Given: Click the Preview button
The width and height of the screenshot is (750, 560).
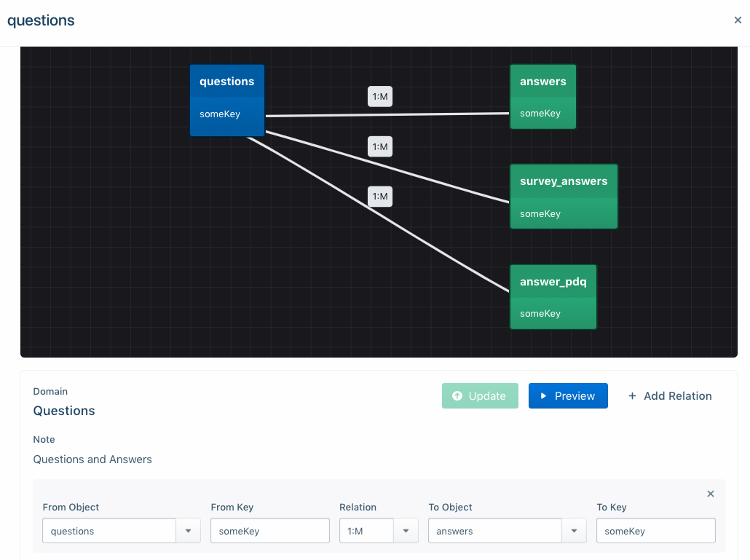Looking at the screenshot, I should [x=568, y=396].
